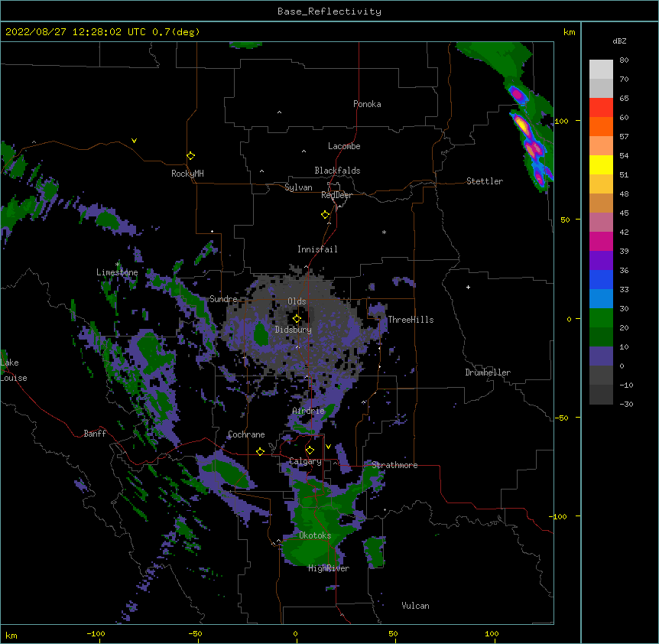The image size is (659, 644).
Task: Click the Stettler city label
Action: point(484,181)
